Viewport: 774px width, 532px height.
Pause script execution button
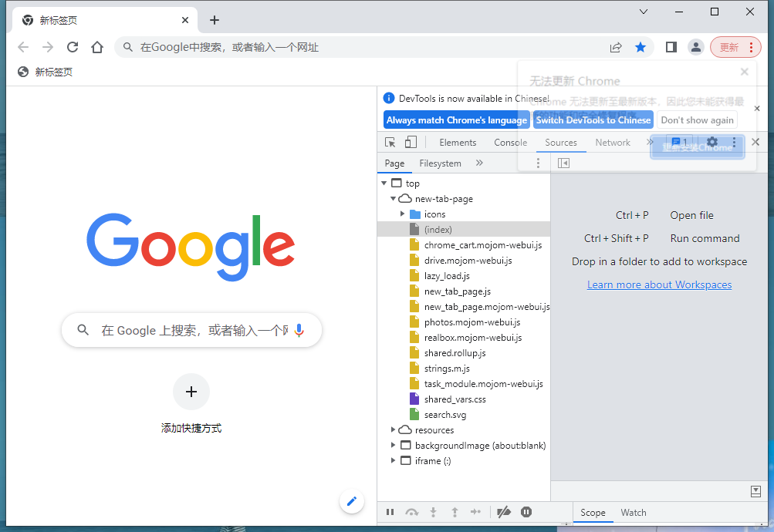pos(390,512)
